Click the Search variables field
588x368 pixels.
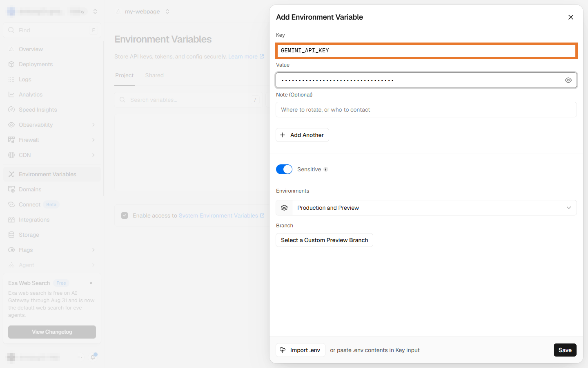pyautogui.click(x=188, y=100)
